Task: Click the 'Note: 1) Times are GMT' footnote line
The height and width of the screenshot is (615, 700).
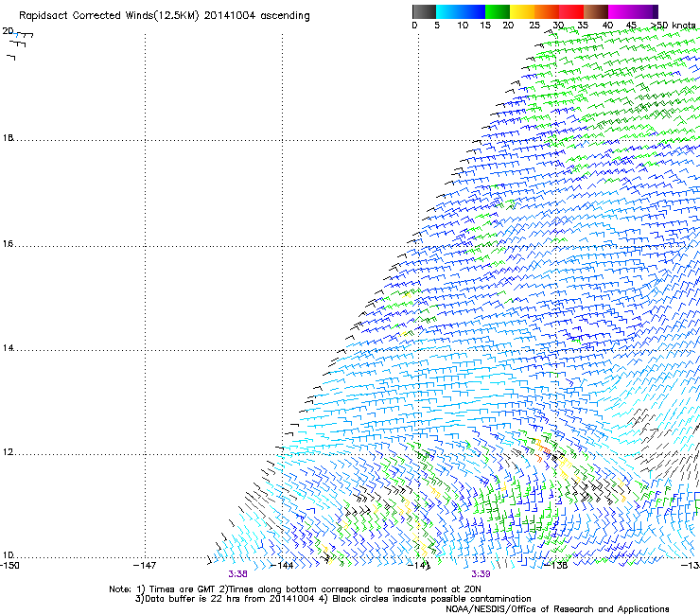Action: [x=295, y=589]
